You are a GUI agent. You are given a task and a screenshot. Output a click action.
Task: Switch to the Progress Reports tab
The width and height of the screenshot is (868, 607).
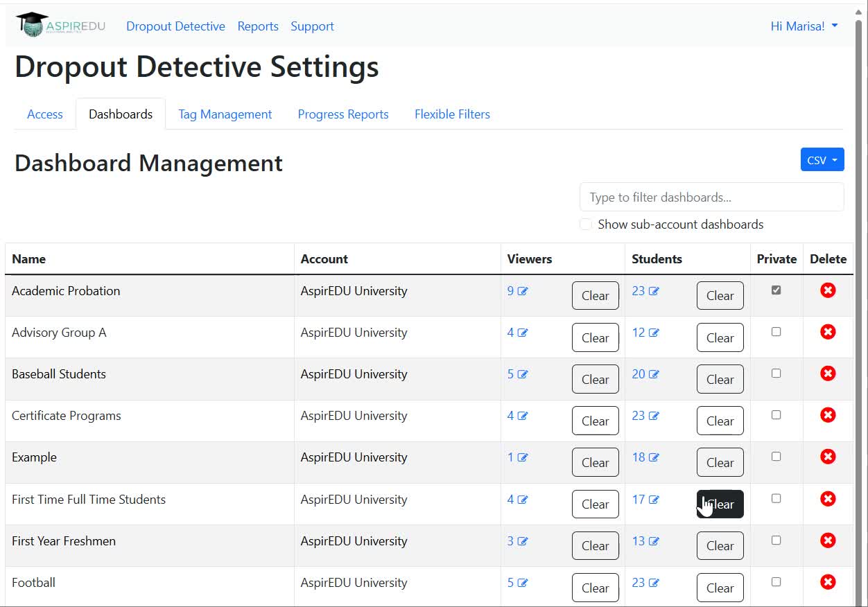343,114
